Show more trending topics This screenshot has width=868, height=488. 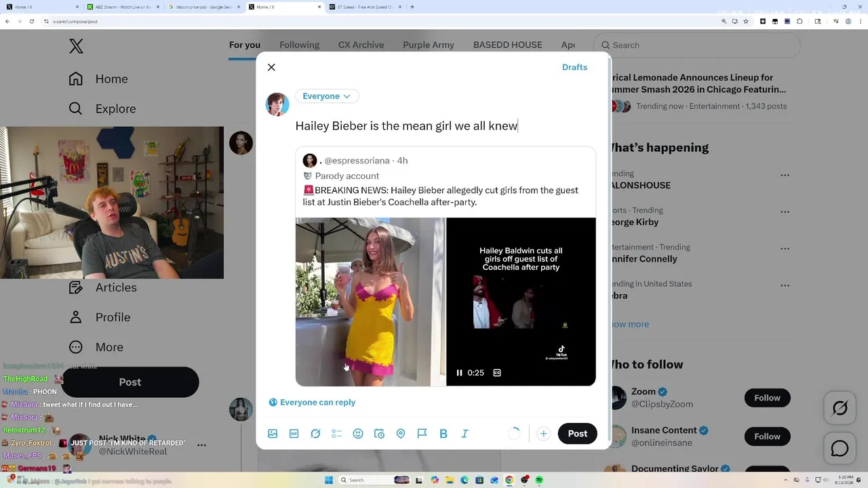coord(629,324)
